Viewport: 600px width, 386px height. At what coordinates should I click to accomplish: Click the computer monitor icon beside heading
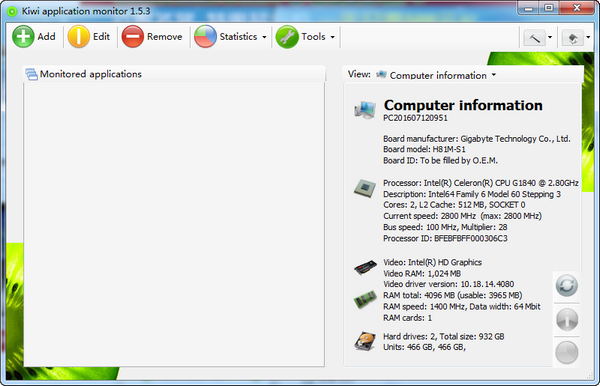[x=364, y=110]
